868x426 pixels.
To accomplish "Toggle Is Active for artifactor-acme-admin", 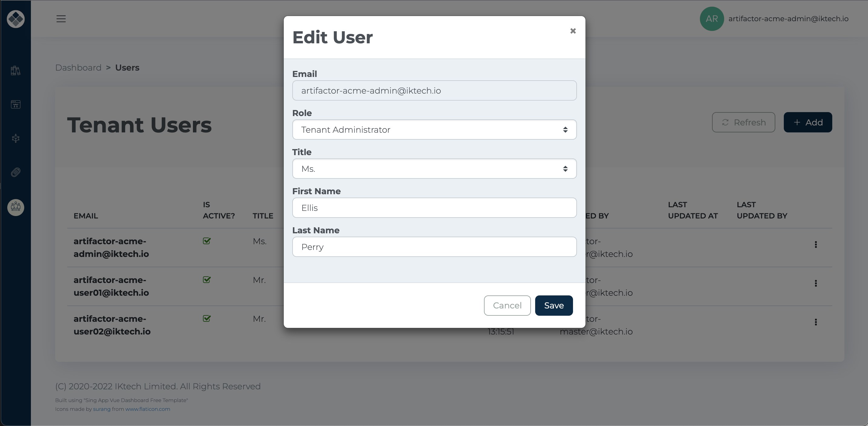I will (x=207, y=241).
